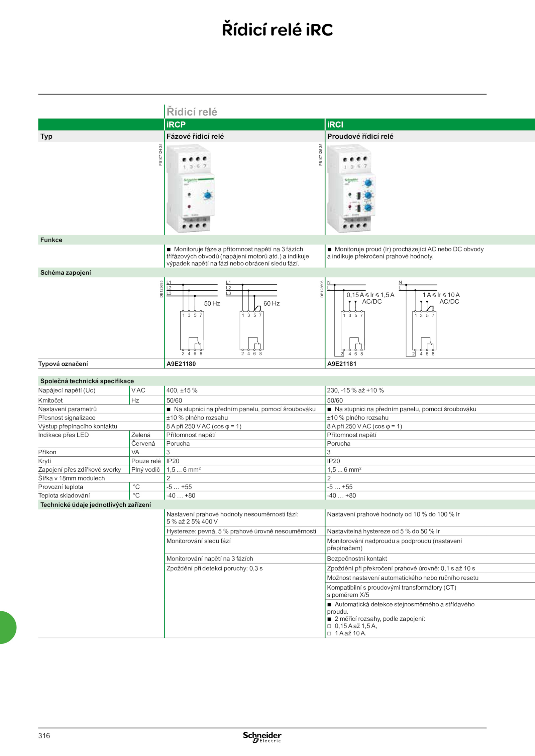Screen dimensions: 535x756
Task: Click the 60 Hz wiring diagram
Action: 253,318
